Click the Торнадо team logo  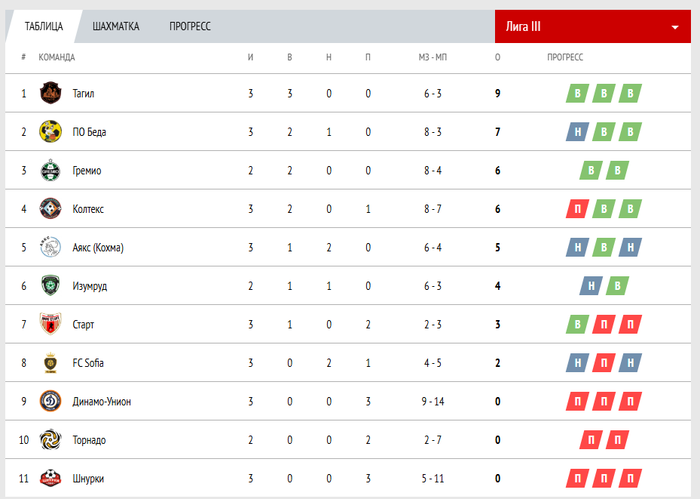point(50,439)
